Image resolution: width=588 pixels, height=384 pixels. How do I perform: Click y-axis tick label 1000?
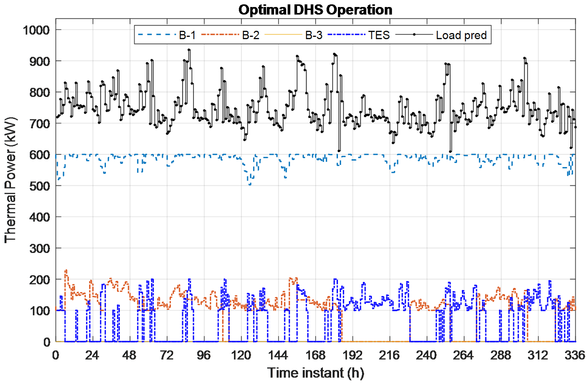click(x=36, y=30)
